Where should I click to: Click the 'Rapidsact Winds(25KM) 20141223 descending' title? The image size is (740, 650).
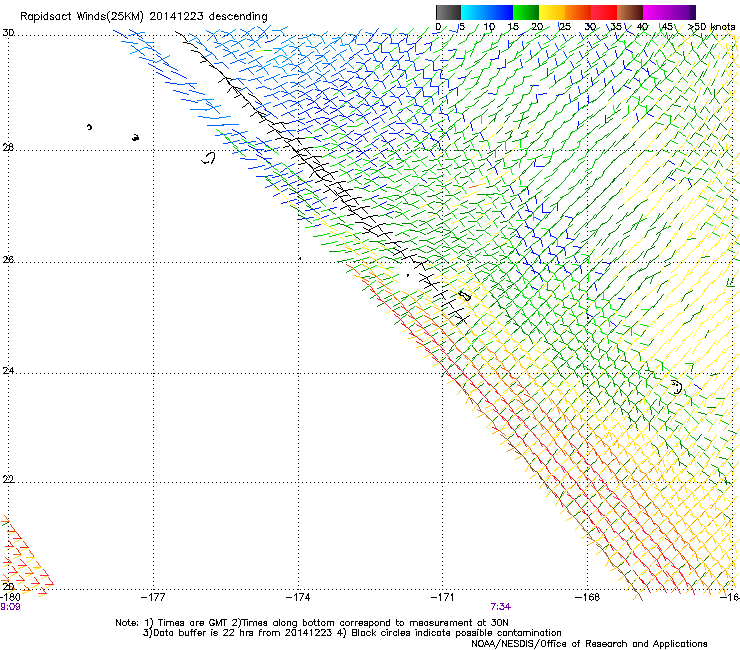point(143,17)
